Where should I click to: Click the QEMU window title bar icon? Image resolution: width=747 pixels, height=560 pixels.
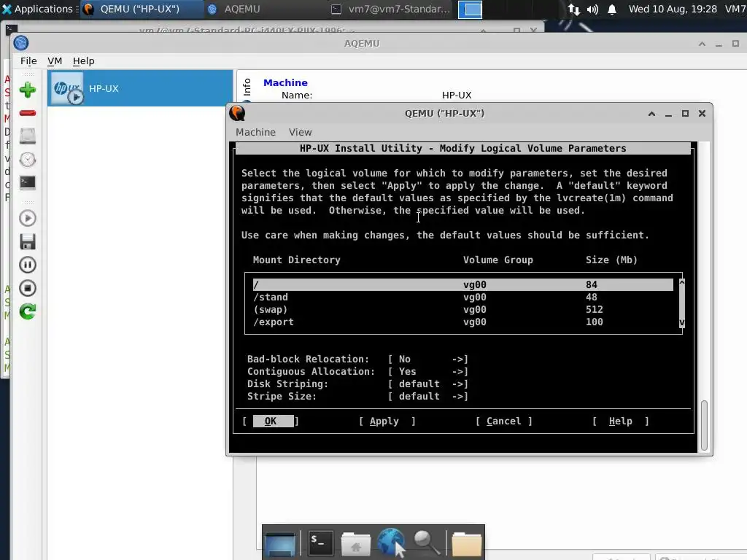[237, 113]
